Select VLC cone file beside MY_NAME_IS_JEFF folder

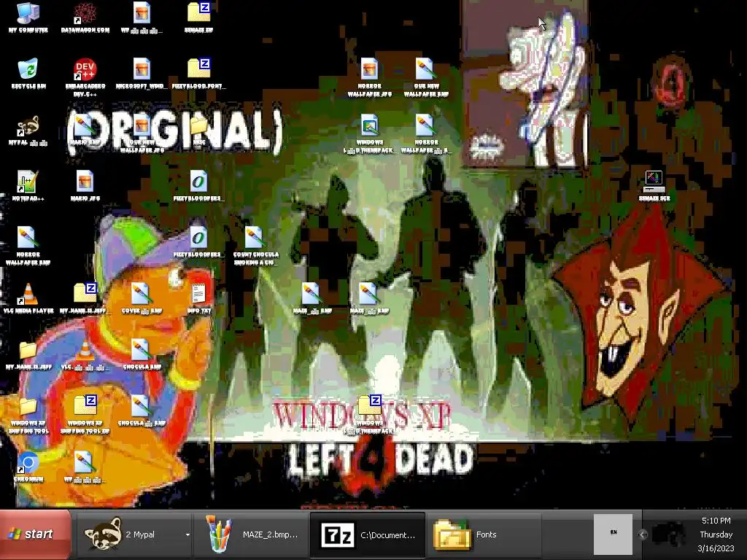tap(85, 354)
